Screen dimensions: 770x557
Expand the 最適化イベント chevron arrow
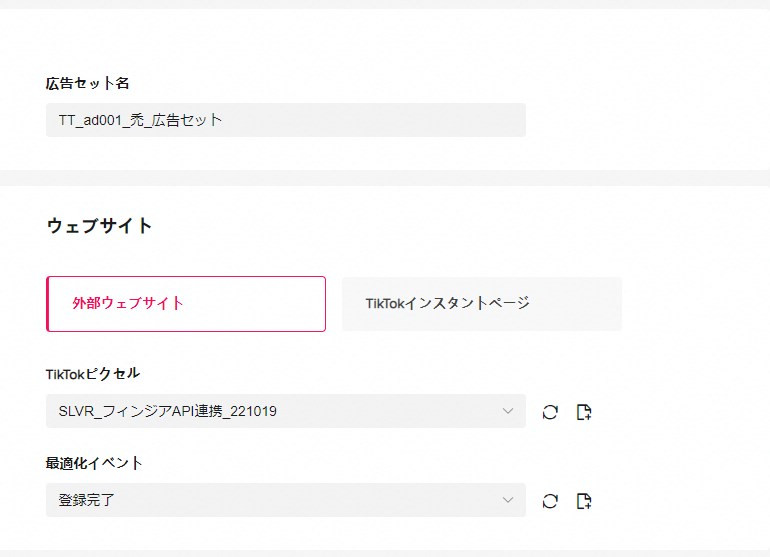tap(508, 500)
